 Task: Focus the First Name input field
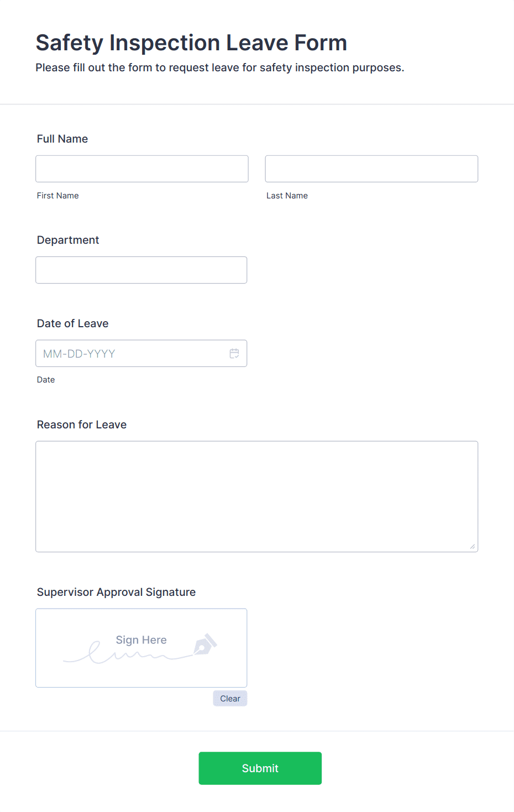142,169
